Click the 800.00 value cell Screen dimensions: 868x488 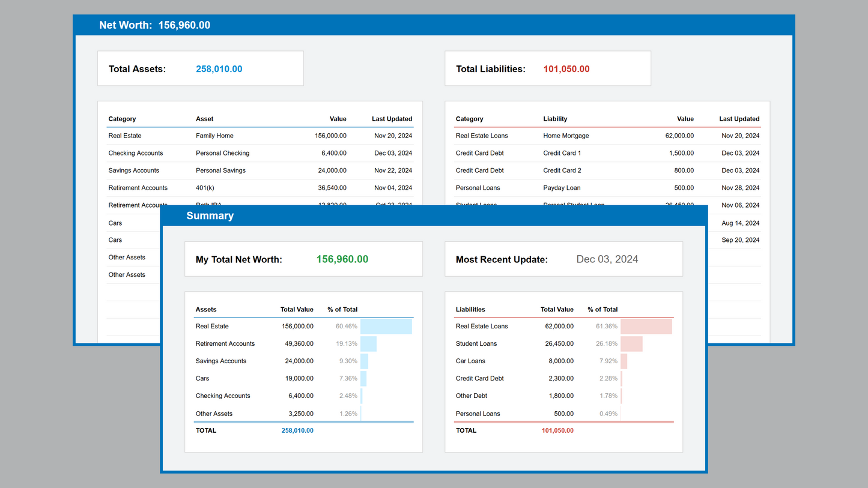684,170
